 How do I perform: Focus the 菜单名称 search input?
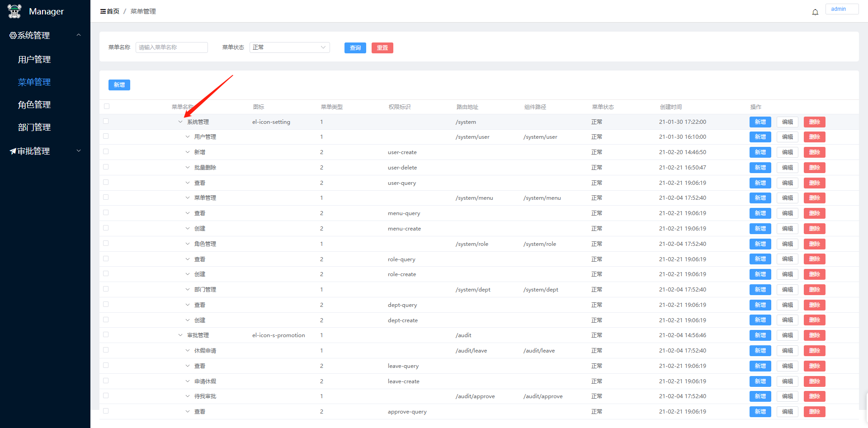click(x=172, y=47)
